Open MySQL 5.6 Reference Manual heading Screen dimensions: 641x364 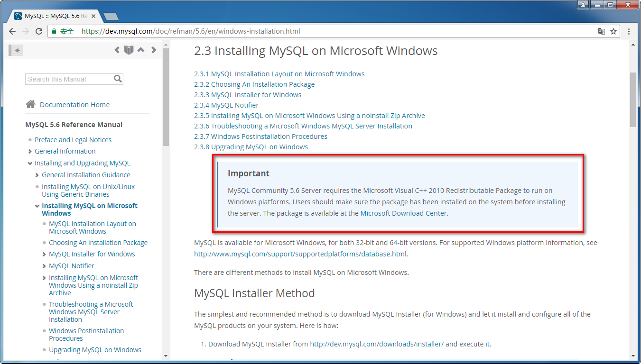[x=74, y=125]
